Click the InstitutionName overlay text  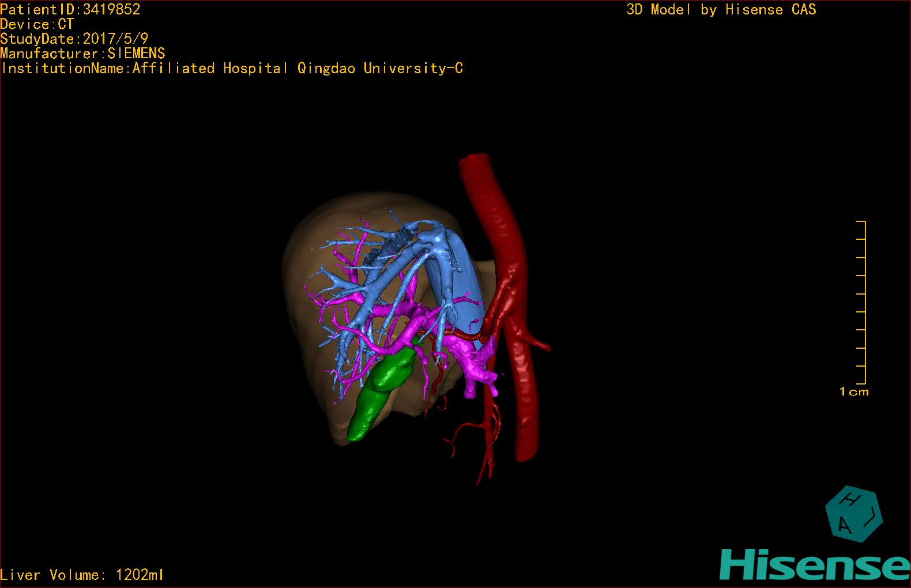click(x=232, y=69)
